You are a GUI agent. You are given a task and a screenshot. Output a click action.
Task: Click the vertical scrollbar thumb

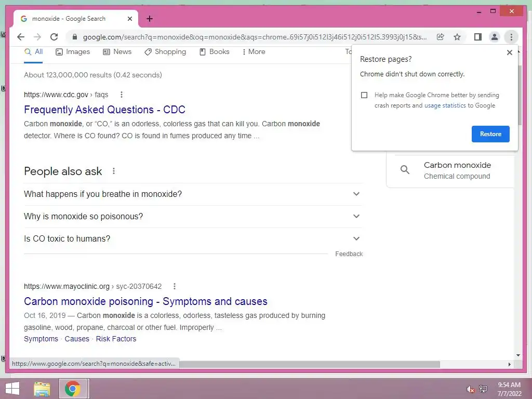[x=520, y=95]
